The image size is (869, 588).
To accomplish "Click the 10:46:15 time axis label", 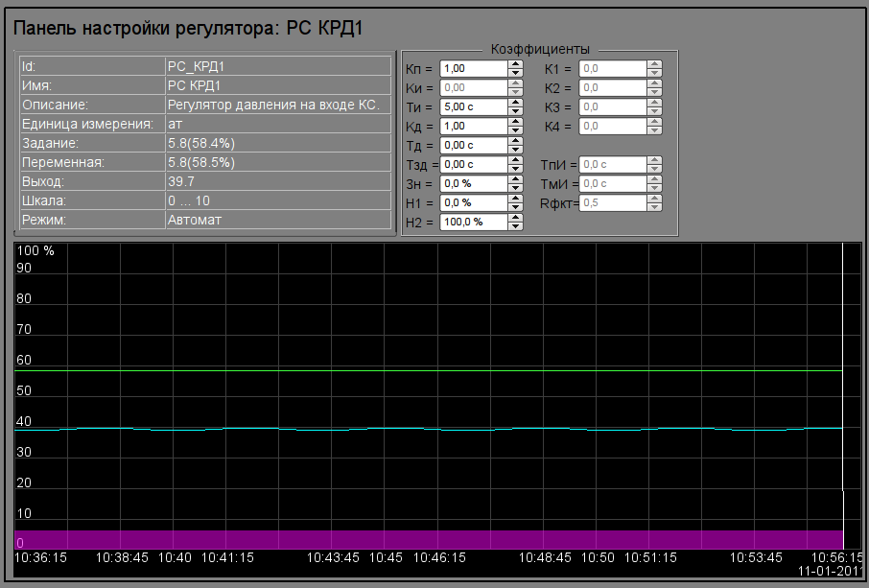I will click(x=440, y=557).
